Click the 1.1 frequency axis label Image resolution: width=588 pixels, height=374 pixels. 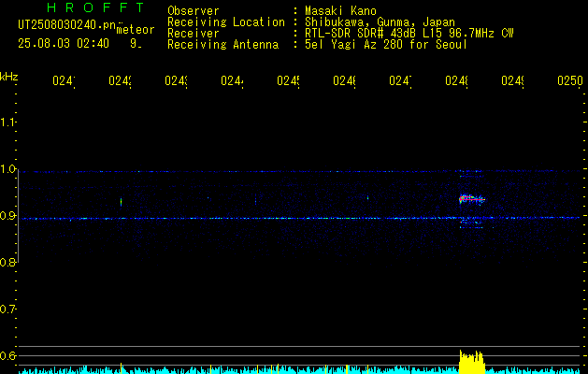[x=7, y=122]
